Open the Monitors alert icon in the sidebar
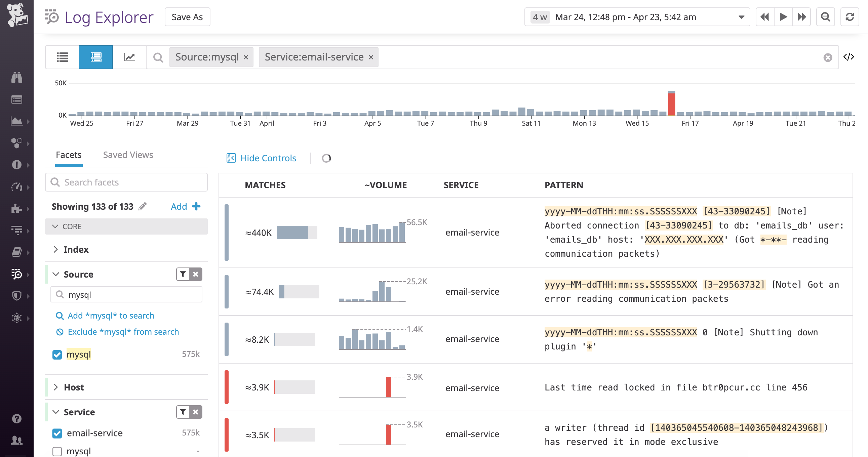 [x=17, y=165]
